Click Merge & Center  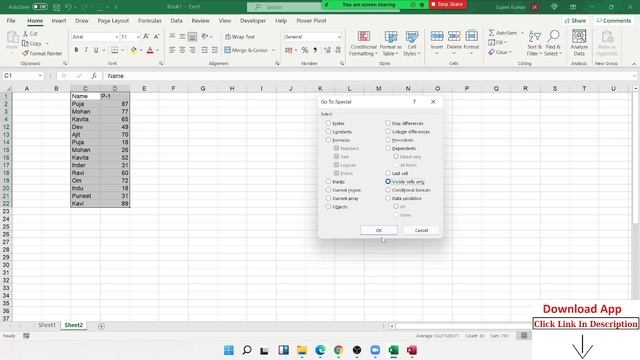247,50
